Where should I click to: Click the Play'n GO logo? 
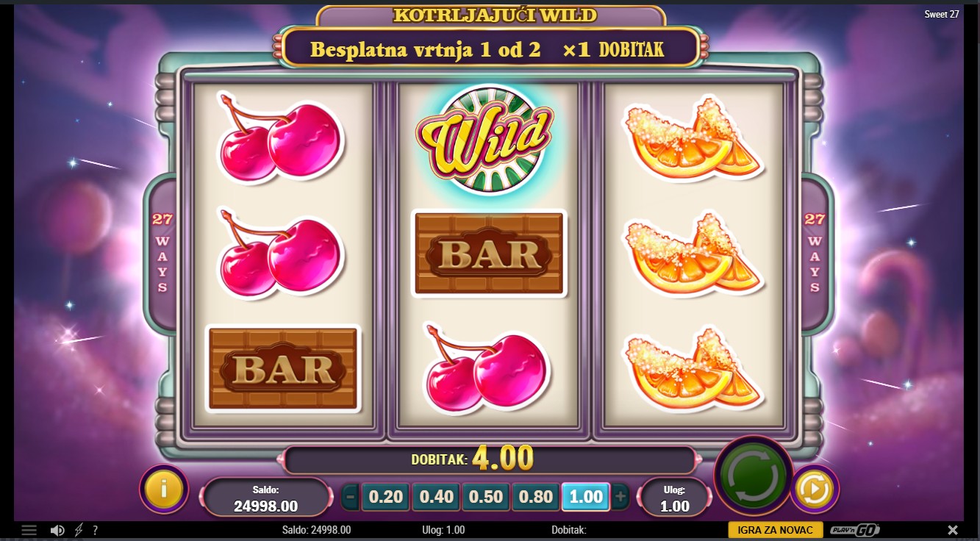coord(854,530)
